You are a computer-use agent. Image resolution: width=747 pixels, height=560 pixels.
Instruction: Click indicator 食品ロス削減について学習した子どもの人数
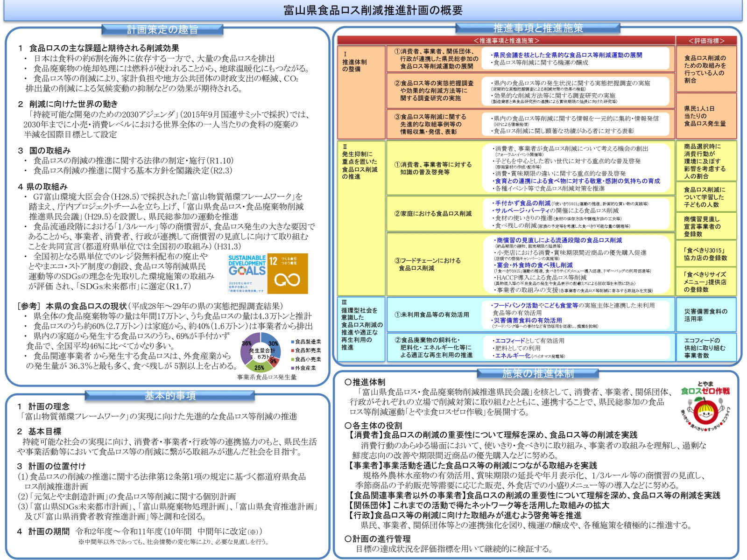click(706, 196)
